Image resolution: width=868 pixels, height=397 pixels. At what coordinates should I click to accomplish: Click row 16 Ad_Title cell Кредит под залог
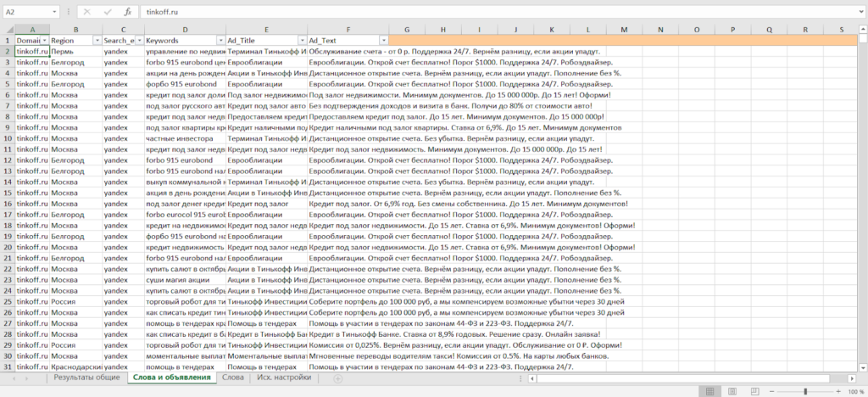(267, 204)
